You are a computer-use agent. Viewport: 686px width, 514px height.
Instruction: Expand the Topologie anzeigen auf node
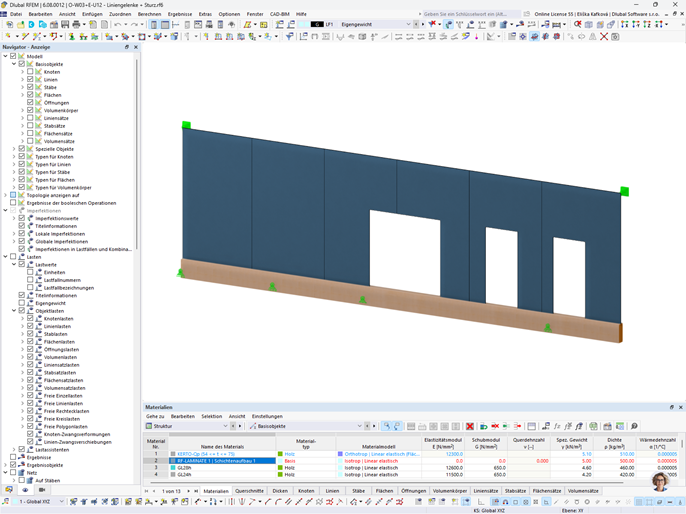pyautogui.click(x=5, y=195)
